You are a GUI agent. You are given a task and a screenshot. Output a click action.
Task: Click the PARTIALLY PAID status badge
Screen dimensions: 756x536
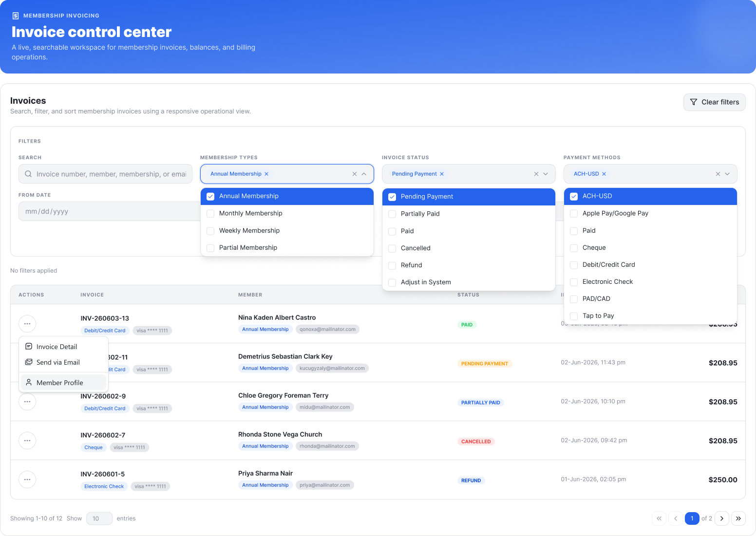tap(481, 403)
